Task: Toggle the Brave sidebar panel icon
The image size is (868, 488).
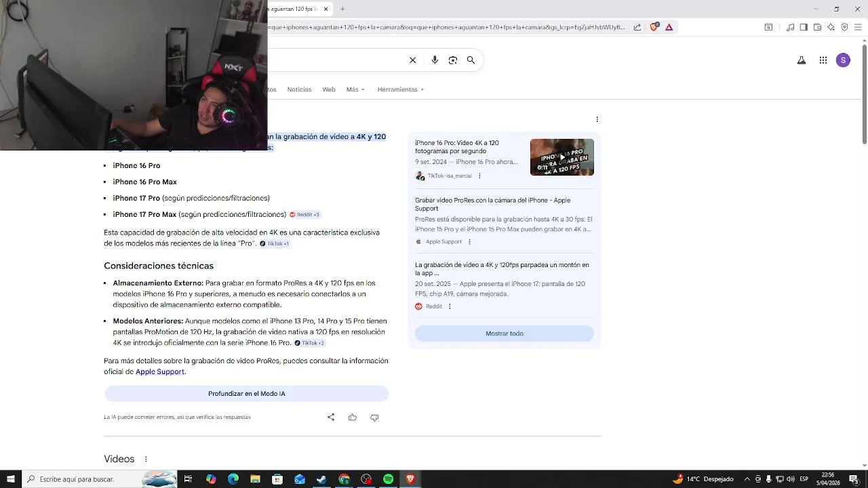Action: click(804, 27)
